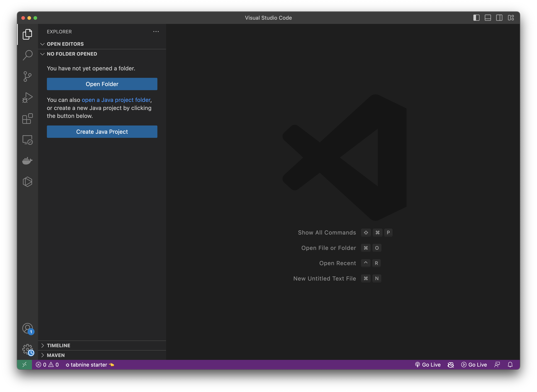Viewport: 537px width, 392px height.
Task: Collapse the Open Editors section
Action: (x=65, y=44)
